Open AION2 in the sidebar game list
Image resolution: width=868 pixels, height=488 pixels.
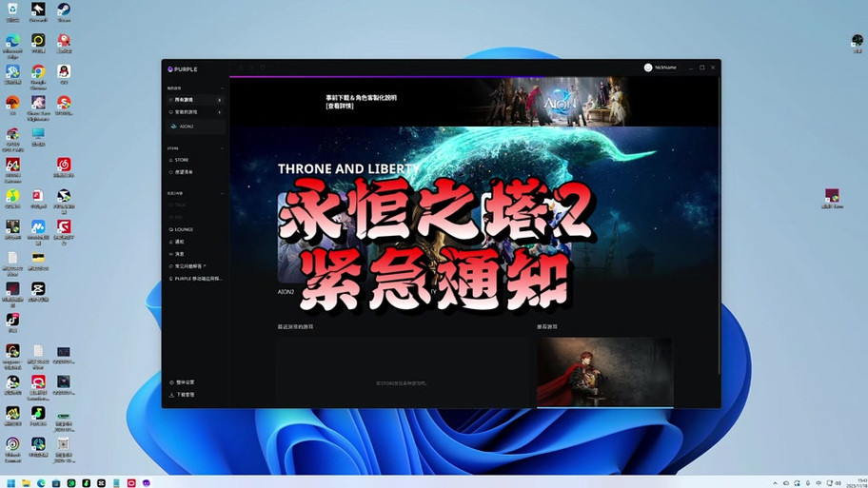point(195,127)
